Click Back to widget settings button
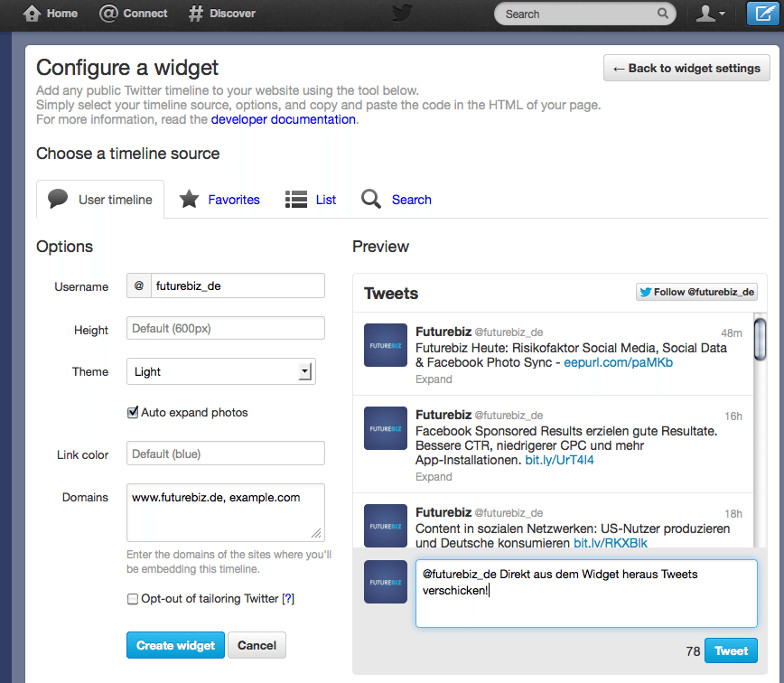The image size is (784, 683). pos(686,68)
